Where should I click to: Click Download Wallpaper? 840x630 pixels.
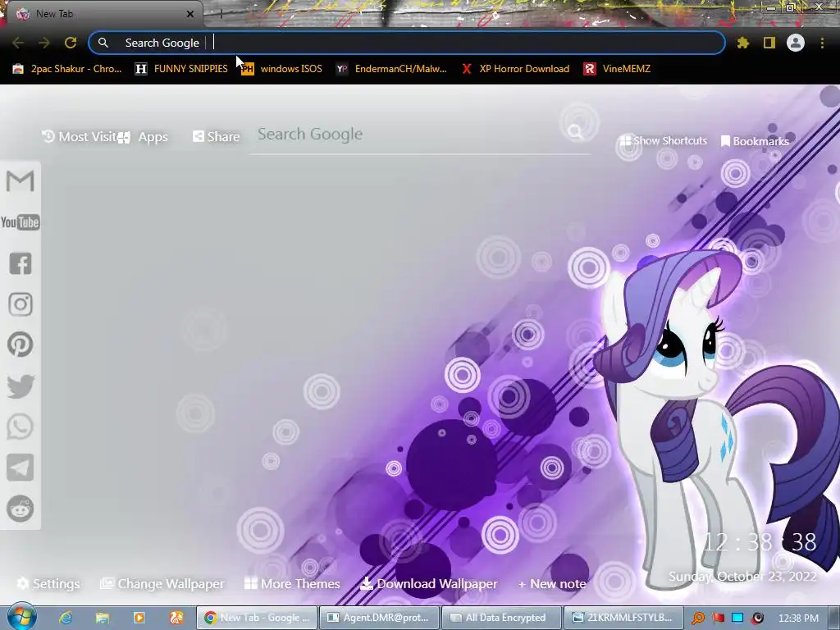[429, 583]
